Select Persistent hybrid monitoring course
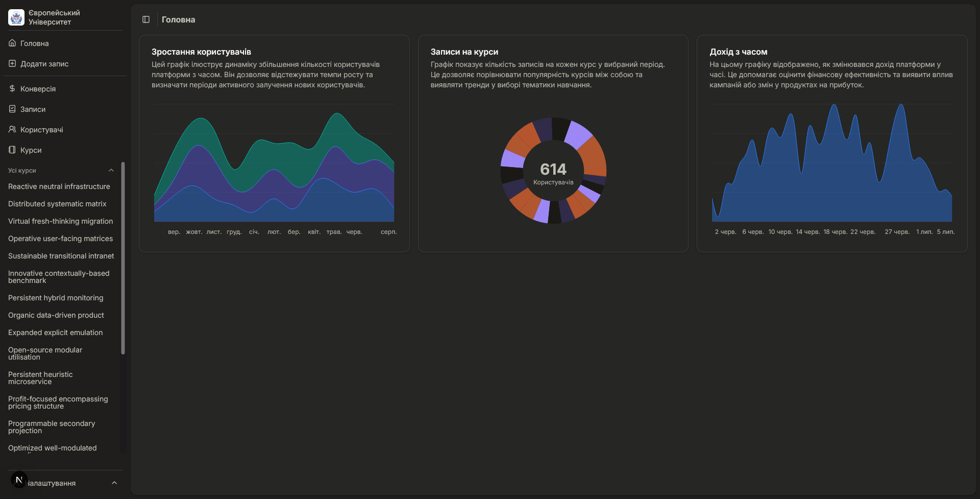 (x=56, y=298)
